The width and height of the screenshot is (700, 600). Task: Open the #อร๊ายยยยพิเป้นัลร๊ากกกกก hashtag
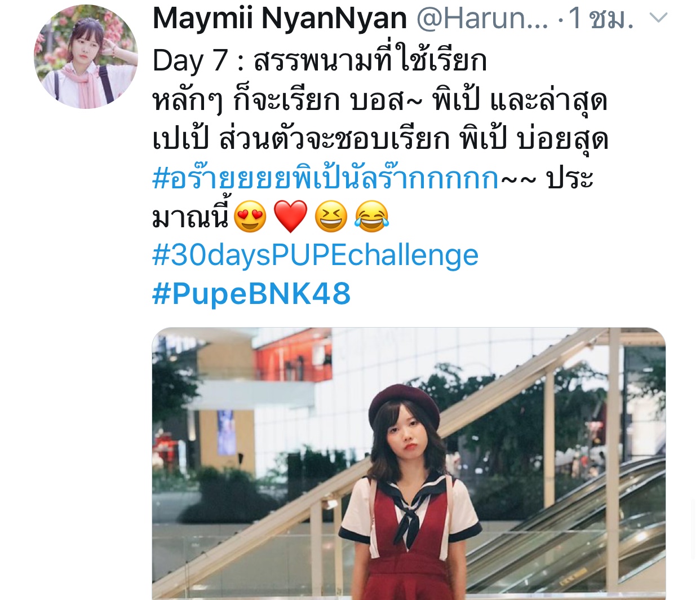[x=326, y=178]
